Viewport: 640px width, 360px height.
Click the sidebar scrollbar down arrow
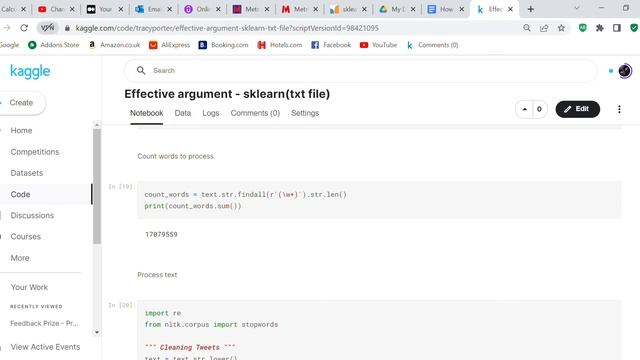[97, 332]
